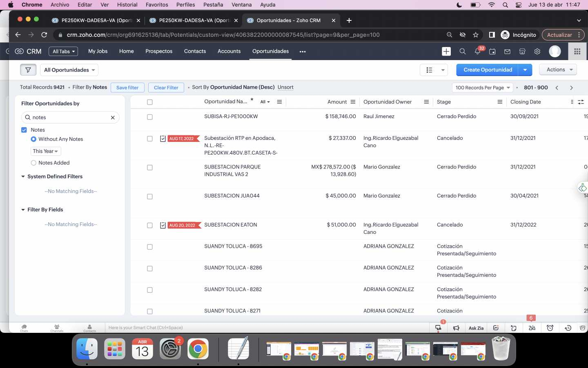
Task: Click the Save filter button
Action: (127, 88)
